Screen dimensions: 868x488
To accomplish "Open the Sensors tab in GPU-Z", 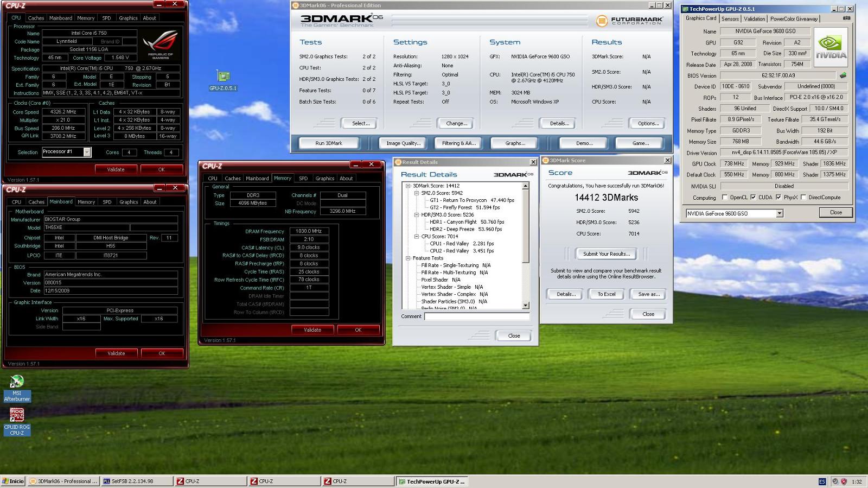I will click(730, 18).
